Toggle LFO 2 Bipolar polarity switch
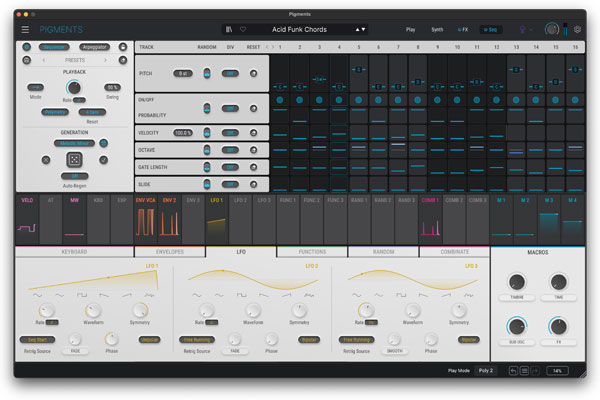 309,340
